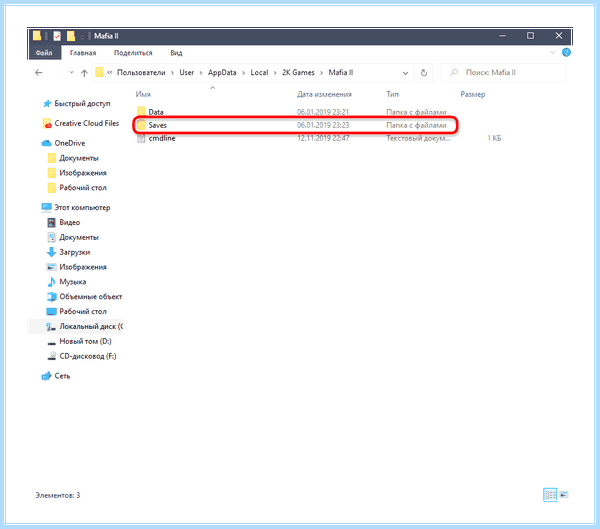Open Изображения under Этот компьютер
Image resolution: width=600 pixels, height=529 pixels.
83,267
